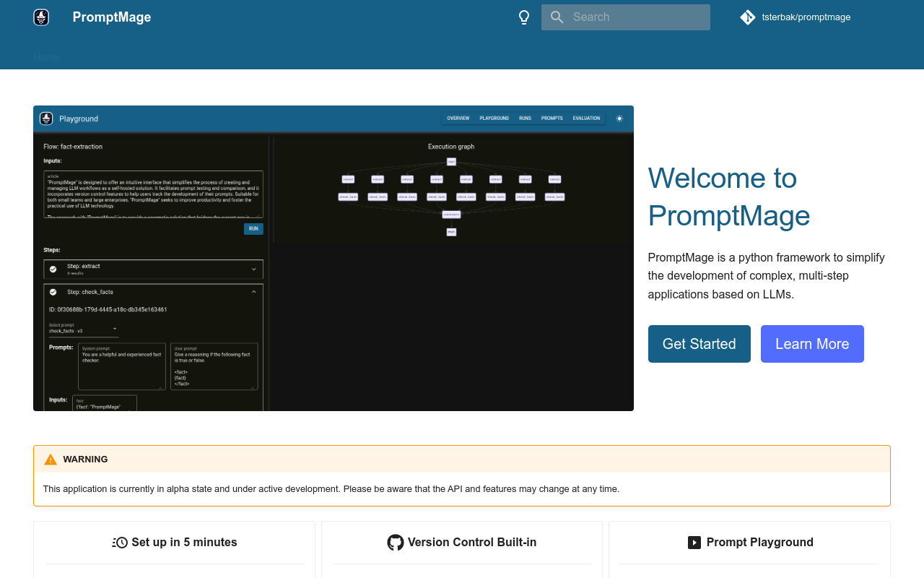The height and width of the screenshot is (578, 924).
Task: Click the orange warning triangle icon
Action: point(51,460)
